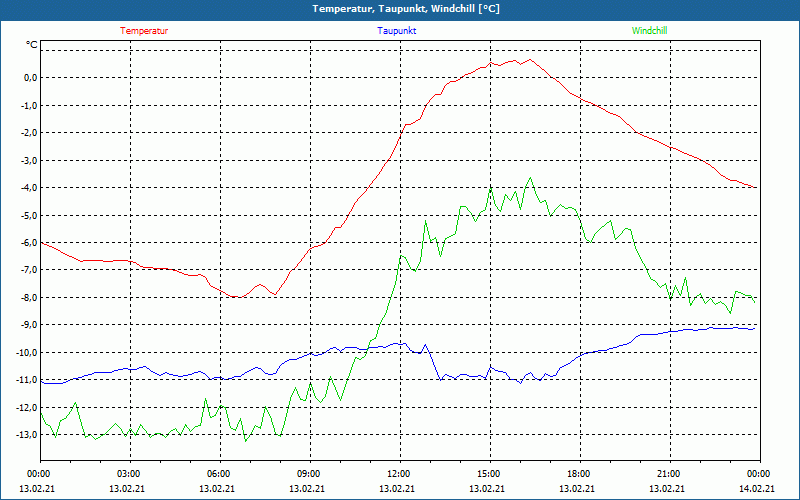Image resolution: width=800 pixels, height=500 pixels.
Task: Click the green Windchill legend label
Action: click(649, 31)
